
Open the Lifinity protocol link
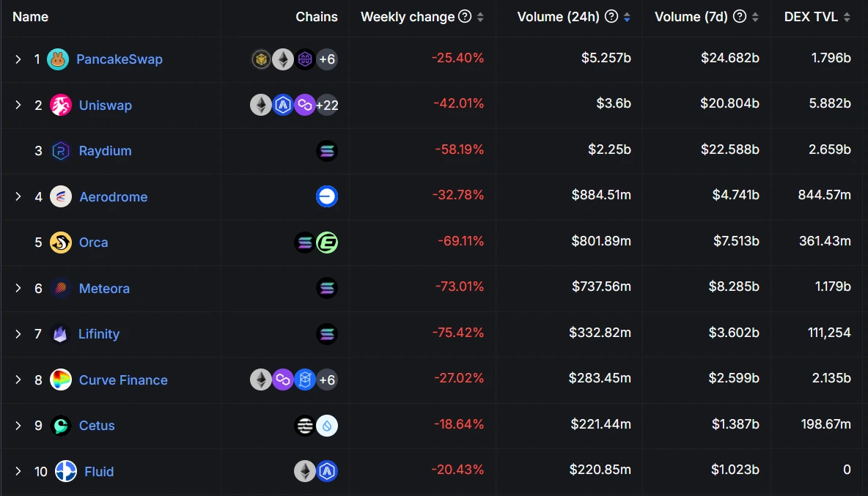(x=99, y=334)
